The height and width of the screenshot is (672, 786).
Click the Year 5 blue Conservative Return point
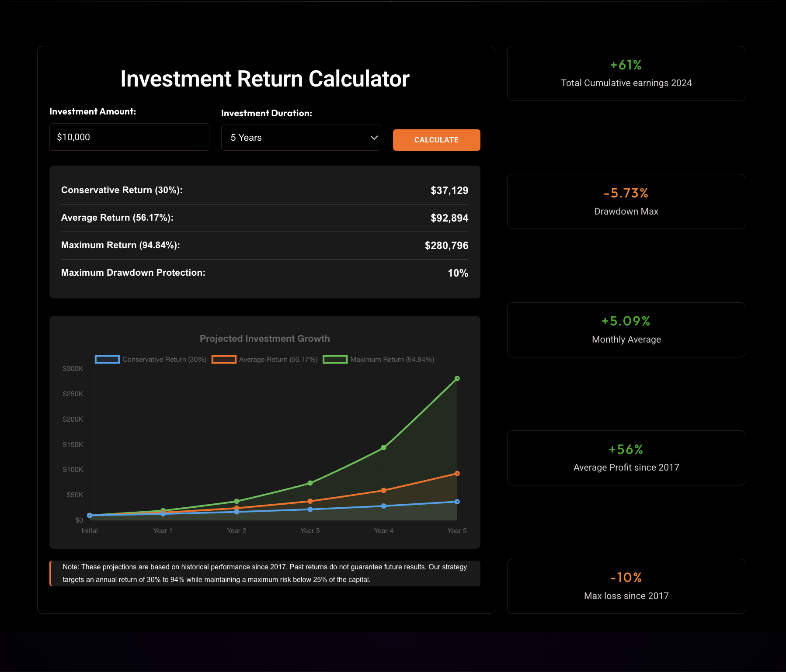click(x=457, y=502)
